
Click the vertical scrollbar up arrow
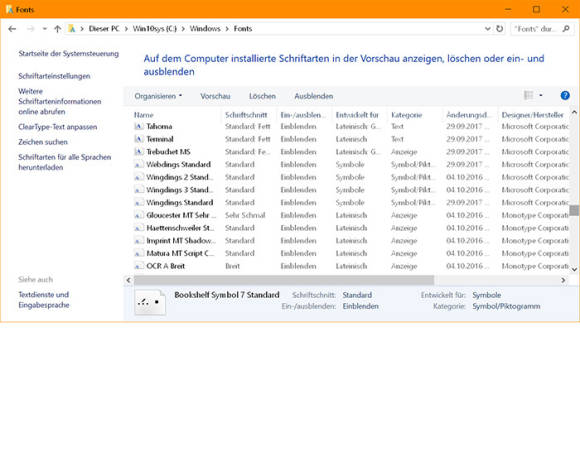pyautogui.click(x=574, y=112)
